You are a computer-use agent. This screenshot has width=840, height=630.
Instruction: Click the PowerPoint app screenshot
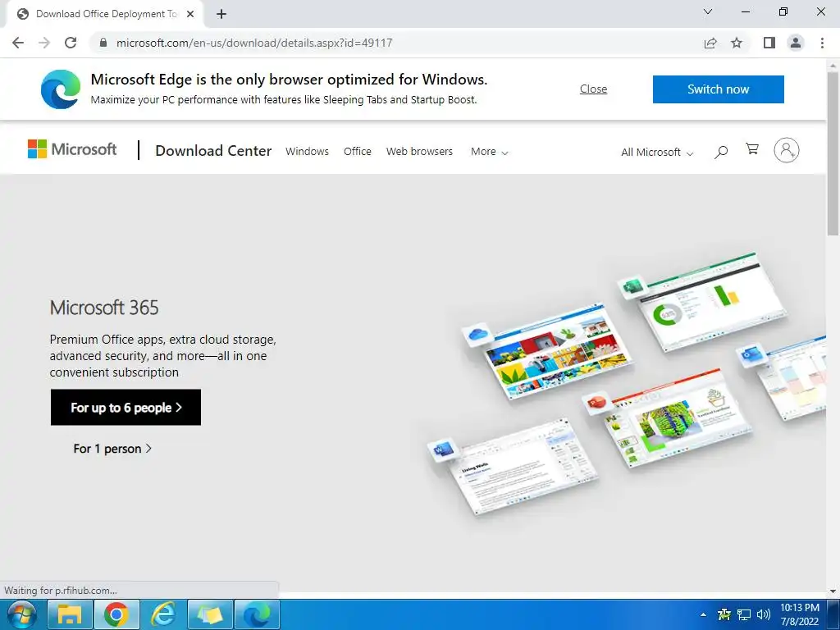[x=671, y=419]
